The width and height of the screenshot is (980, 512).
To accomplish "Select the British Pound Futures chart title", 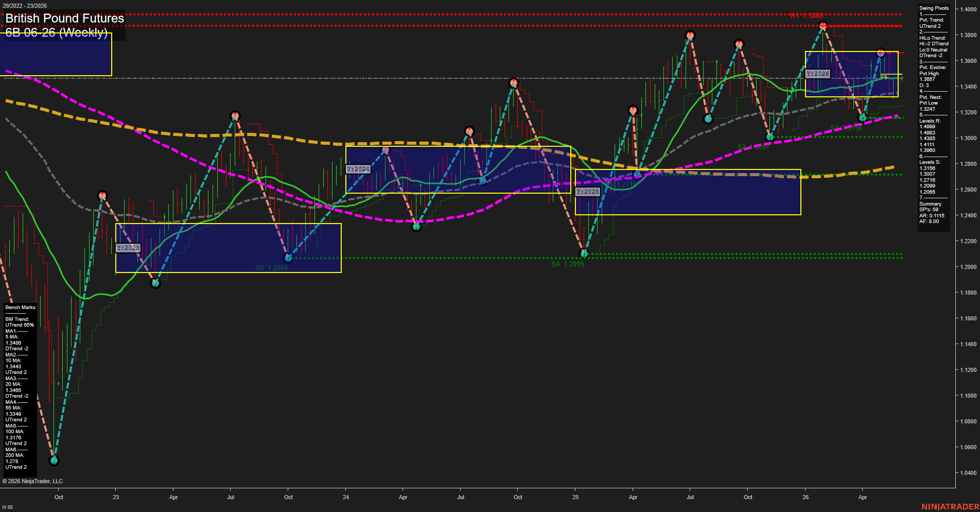I will [65, 19].
